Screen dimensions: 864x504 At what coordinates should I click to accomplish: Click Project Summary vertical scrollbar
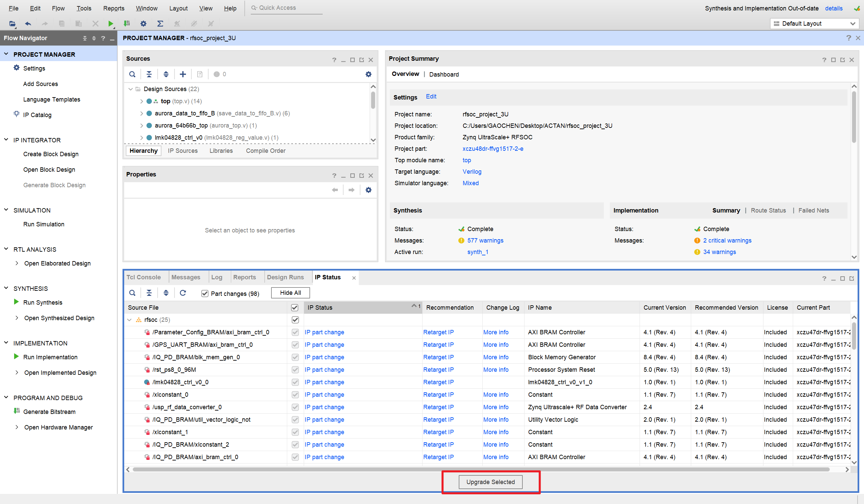854,116
